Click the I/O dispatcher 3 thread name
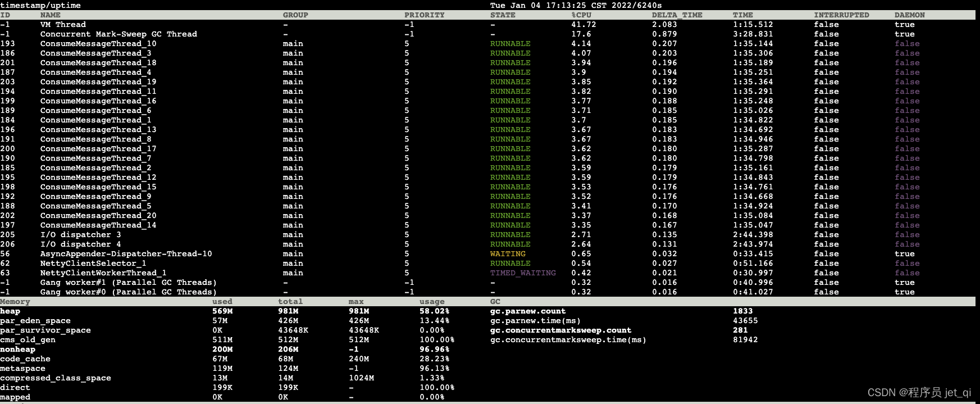 80,235
